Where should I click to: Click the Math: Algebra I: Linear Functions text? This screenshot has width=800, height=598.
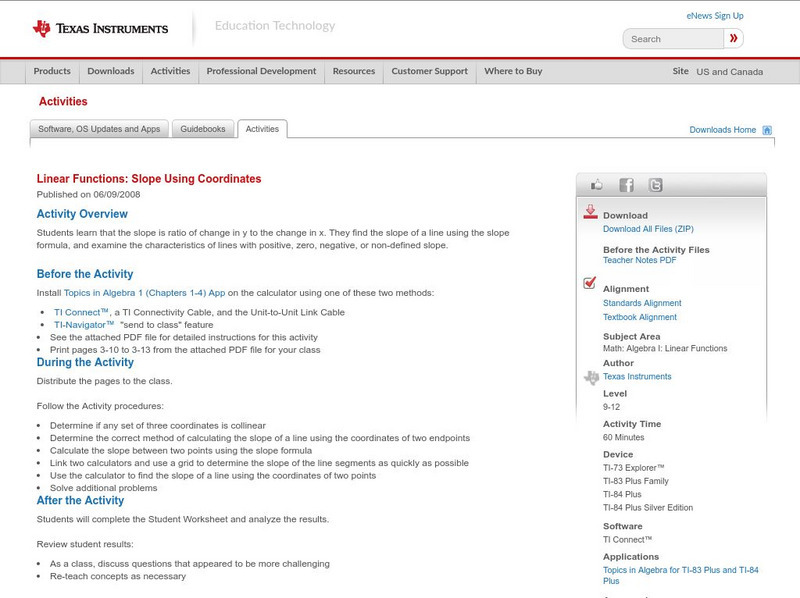pos(665,348)
